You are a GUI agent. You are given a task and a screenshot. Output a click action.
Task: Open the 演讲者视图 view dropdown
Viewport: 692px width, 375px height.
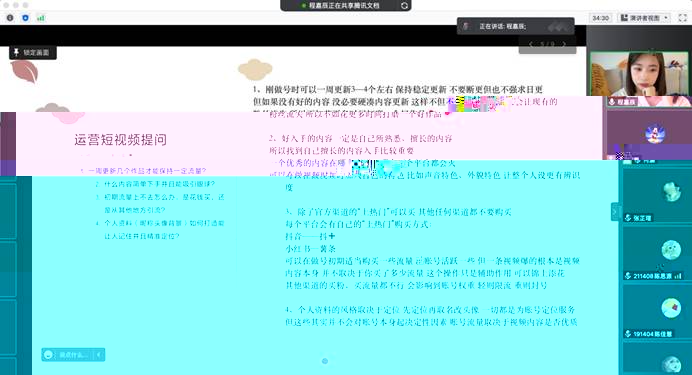(644, 18)
